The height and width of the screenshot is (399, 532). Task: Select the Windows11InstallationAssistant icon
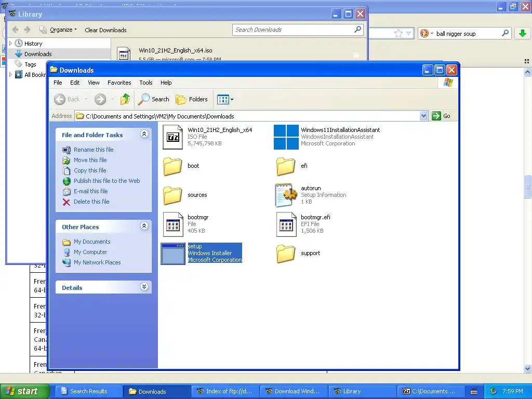pyautogui.click(x=286, y=137)
